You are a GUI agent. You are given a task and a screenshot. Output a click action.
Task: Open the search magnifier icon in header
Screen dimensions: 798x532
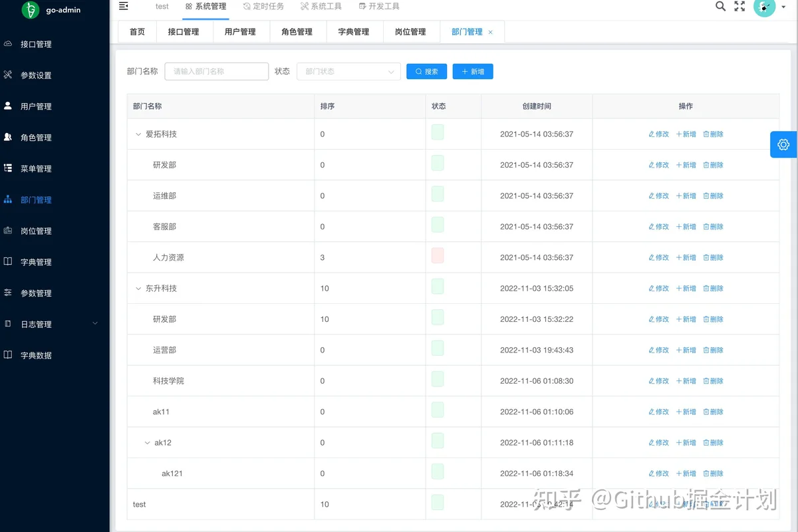click(x=720, y=7)
